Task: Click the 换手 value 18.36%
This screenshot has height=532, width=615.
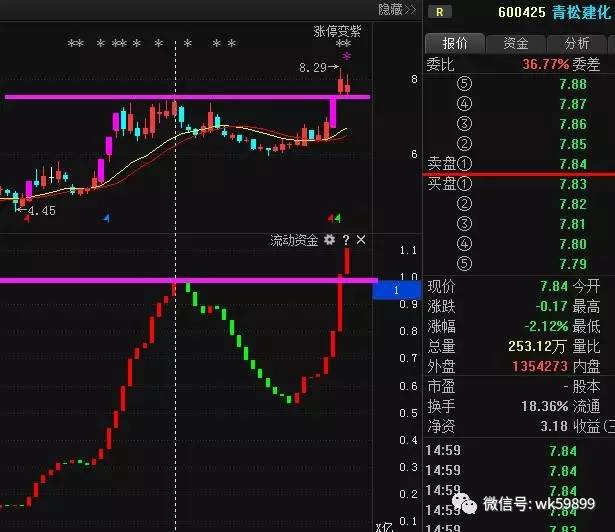Action: point(544,406)
